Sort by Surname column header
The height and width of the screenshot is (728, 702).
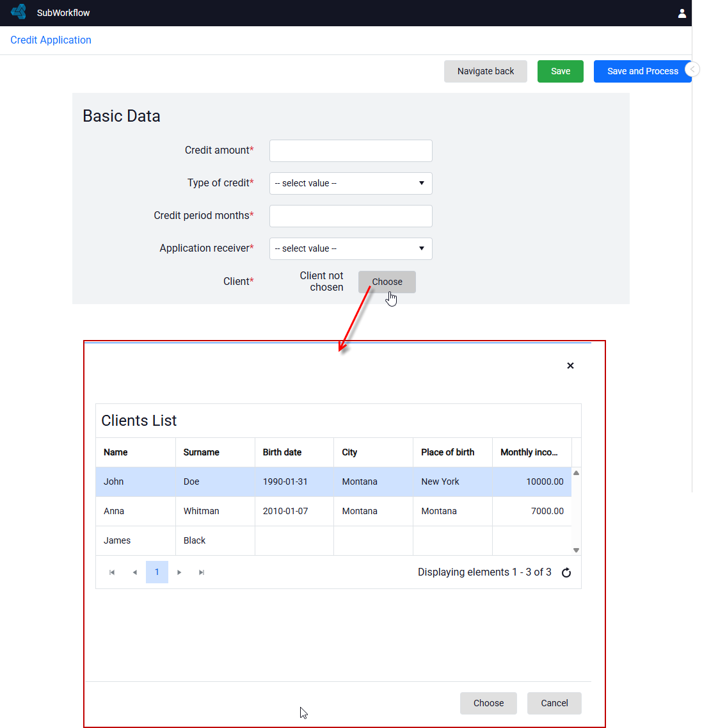(215, 452)
